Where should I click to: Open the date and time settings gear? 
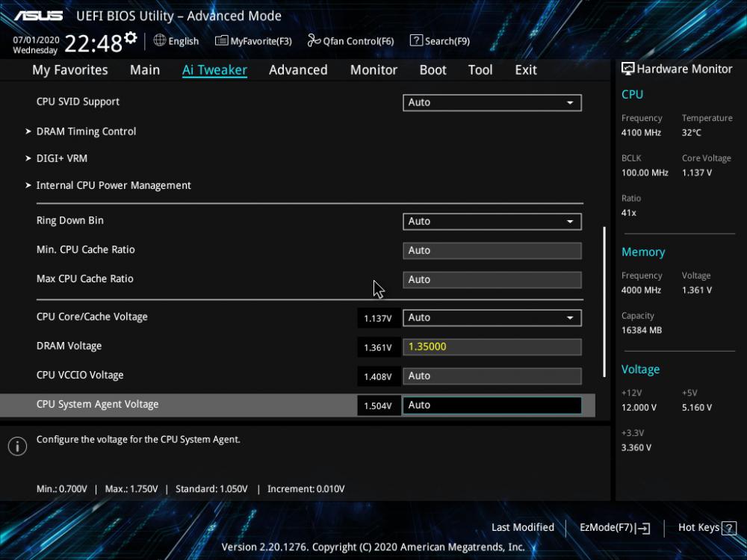131,38
